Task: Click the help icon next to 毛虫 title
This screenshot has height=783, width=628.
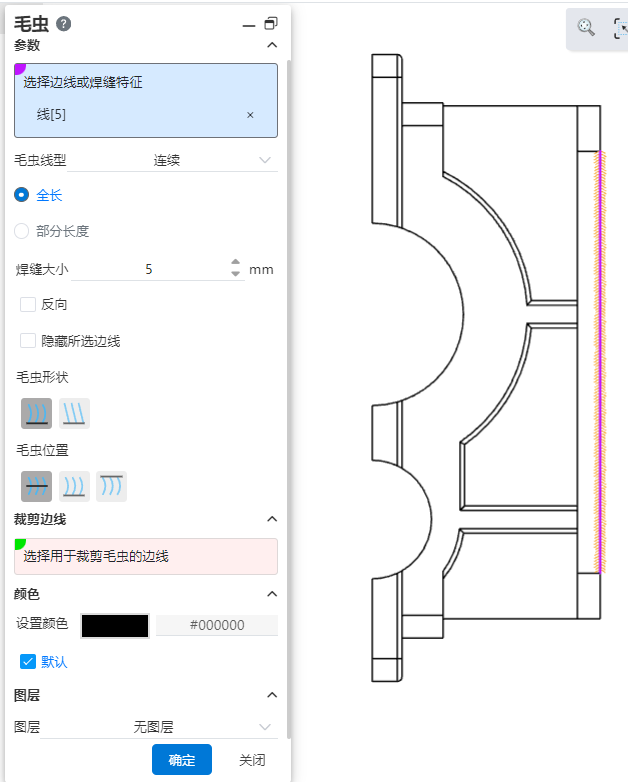Action: click(64, 24)
